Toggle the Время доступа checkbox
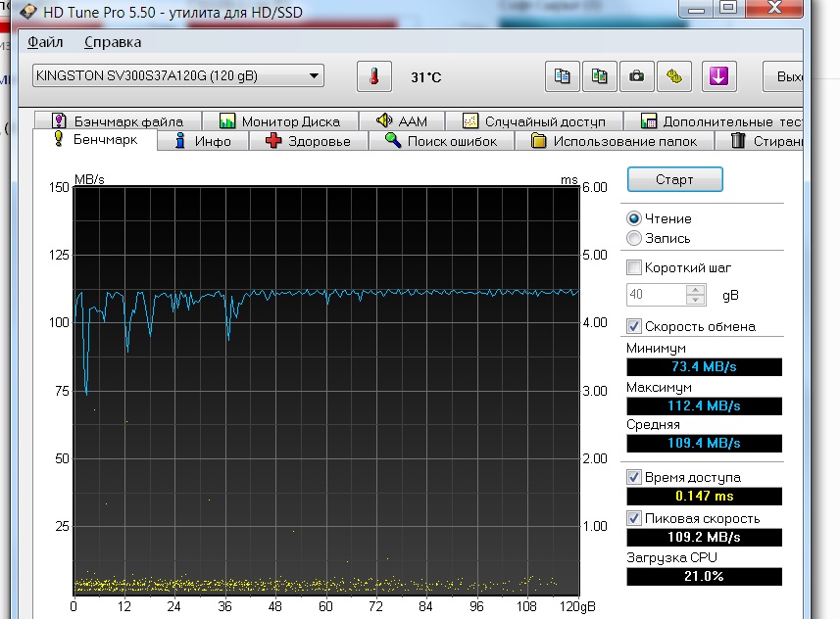This screenshot has width=840, height=619. pos(634,477)
